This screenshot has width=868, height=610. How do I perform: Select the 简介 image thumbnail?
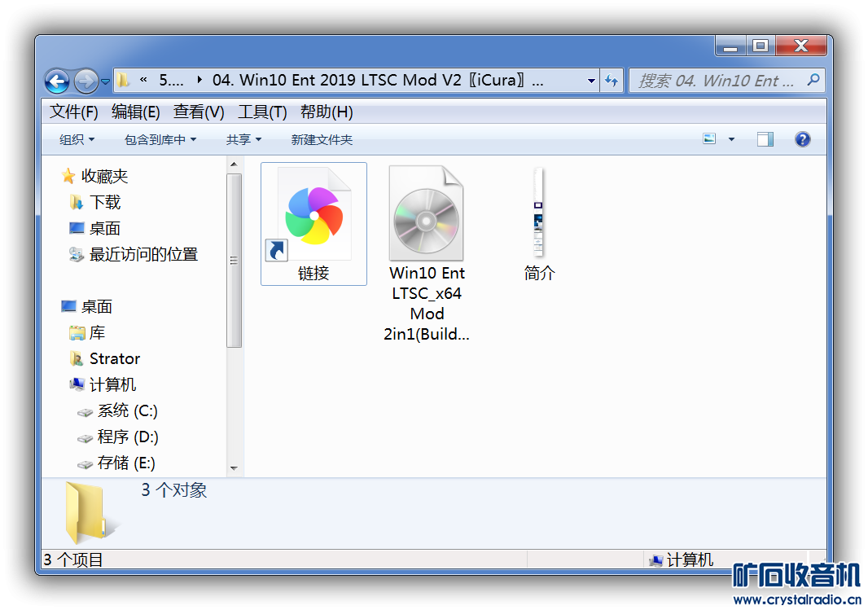tap(538, 212)
